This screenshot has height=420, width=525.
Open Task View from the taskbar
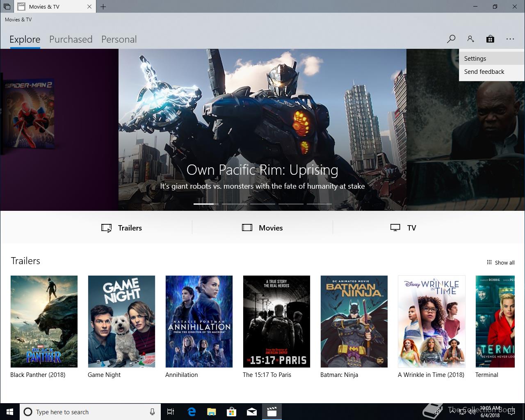coord(171,412)
